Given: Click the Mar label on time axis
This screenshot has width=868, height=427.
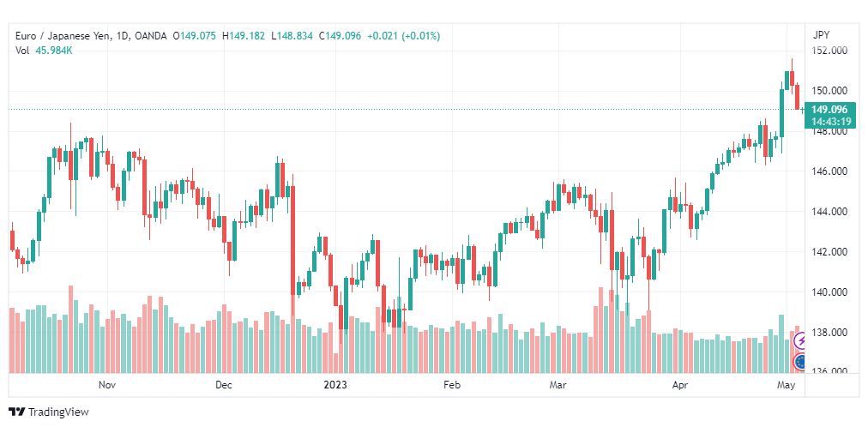Looking at the screenshot, I should [558, 384].
